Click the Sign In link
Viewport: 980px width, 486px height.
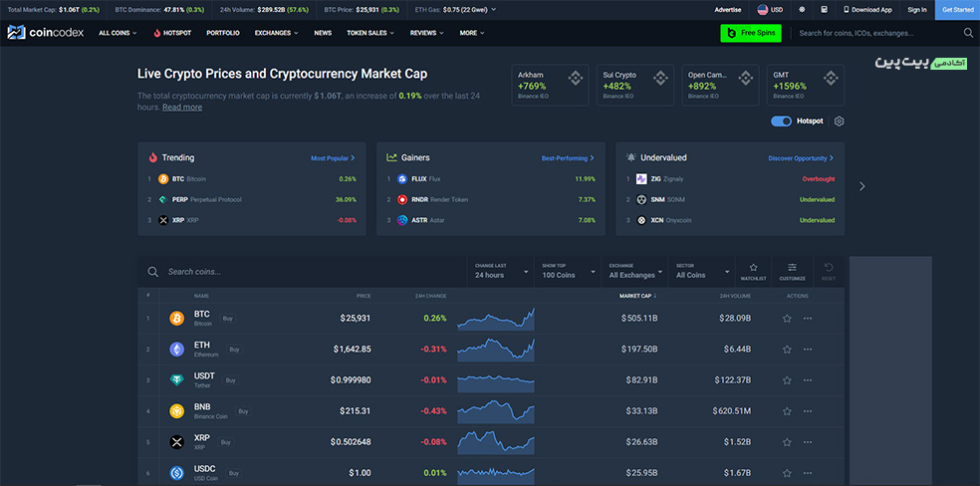click(917, 9)
